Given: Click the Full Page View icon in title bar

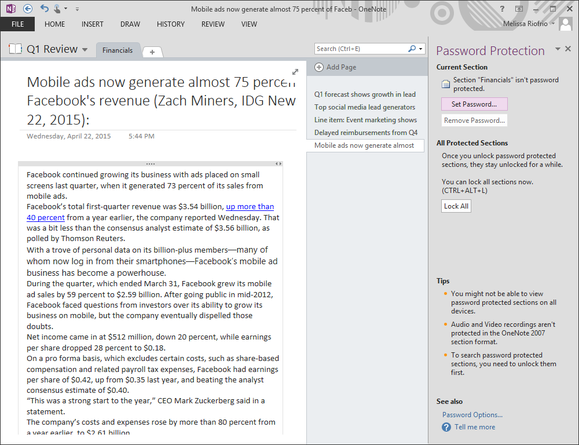Looking at the screenshot, I should 519,9.
